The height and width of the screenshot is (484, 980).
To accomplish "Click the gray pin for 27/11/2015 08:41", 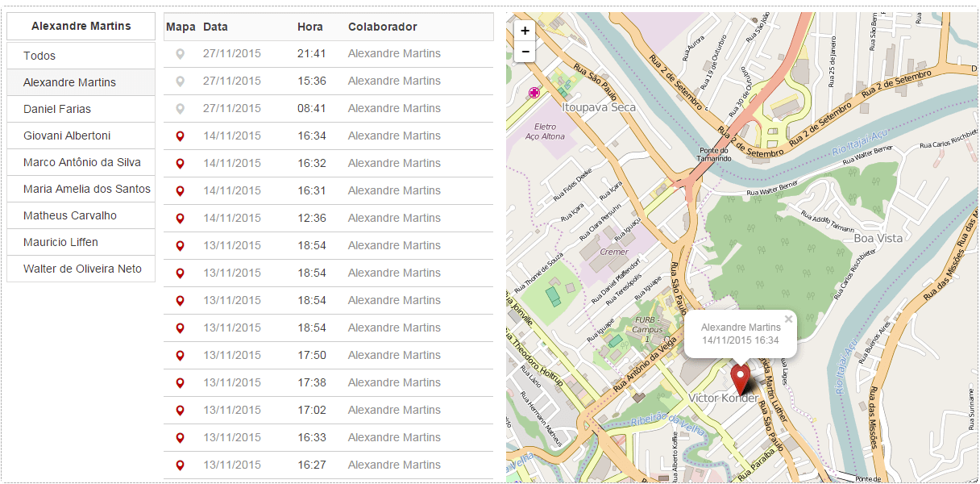I will click(181, 109).
